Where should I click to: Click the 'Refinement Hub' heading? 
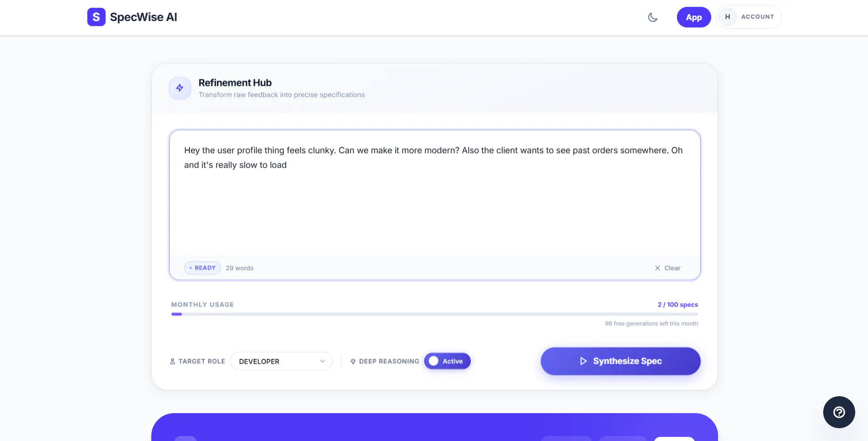tap(235, 83)
